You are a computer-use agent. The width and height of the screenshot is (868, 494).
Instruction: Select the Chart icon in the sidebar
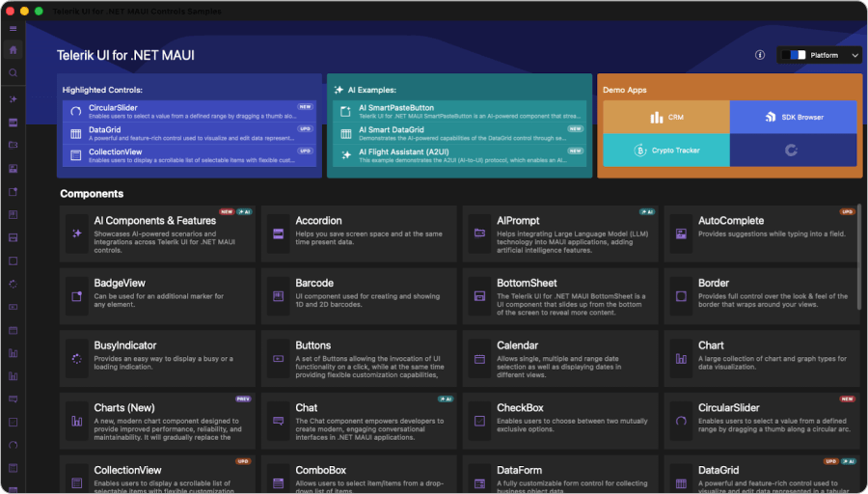[14, 353]
